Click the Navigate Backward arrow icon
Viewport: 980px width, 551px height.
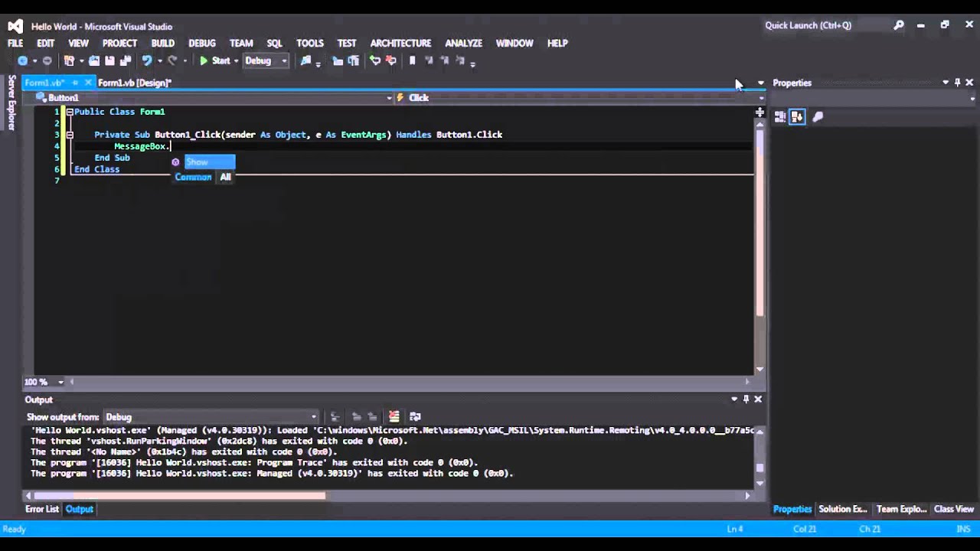click(22, 61)
